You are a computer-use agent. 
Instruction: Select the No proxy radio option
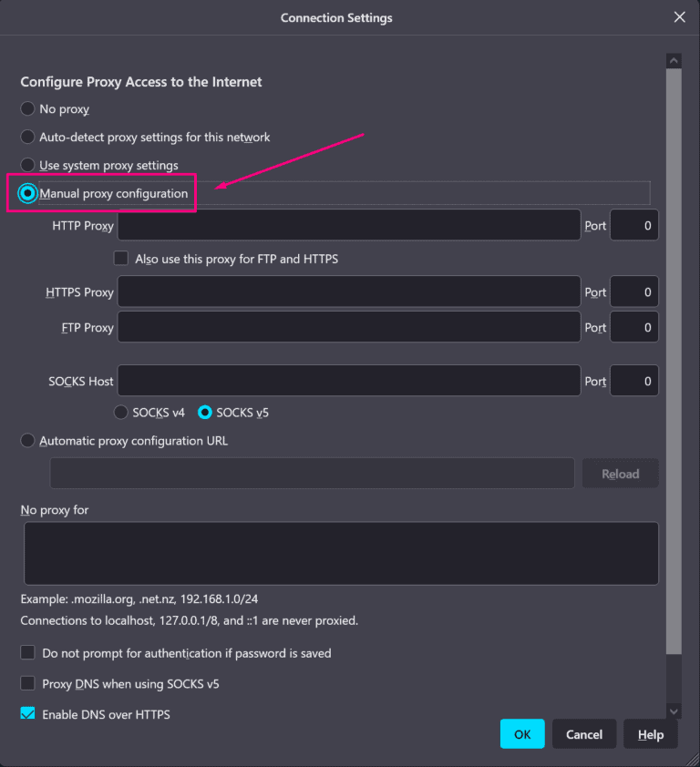(28, 109)
